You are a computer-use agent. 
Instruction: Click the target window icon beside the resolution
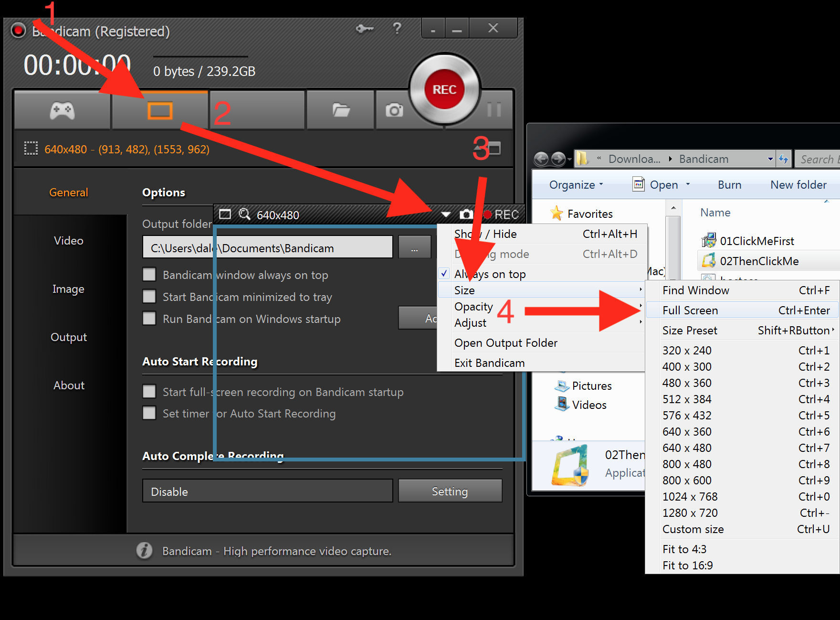(x=493, y=148)
